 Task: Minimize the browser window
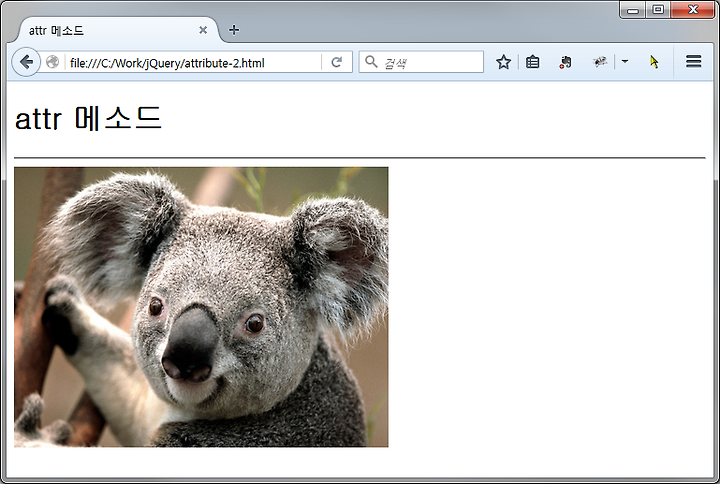(633, 10)
